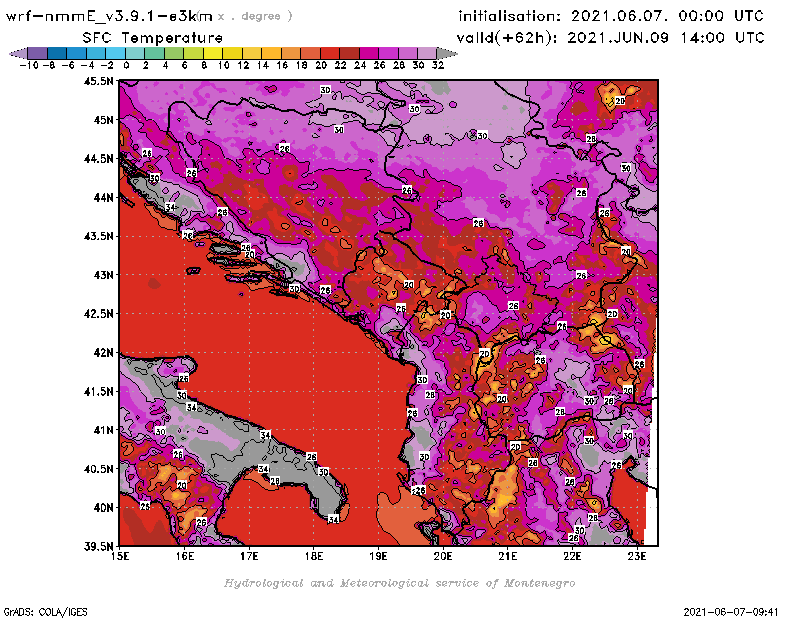Click the '42.5N' latitude label

[98, 314]
